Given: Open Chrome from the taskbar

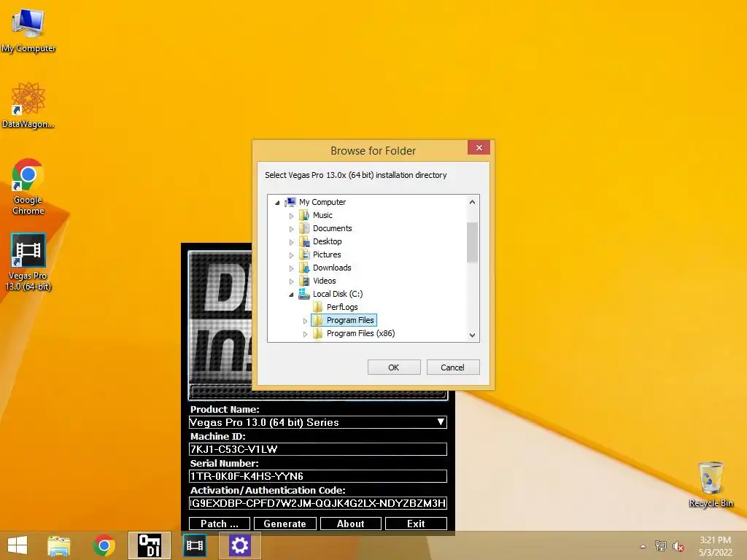Looking at the screenshot, I should coord(104,545).
